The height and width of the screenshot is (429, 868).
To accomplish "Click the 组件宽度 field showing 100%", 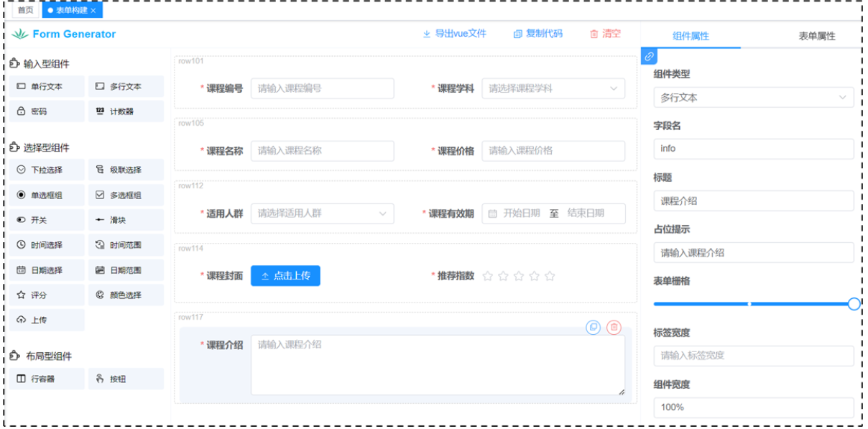I will [753, 407].
